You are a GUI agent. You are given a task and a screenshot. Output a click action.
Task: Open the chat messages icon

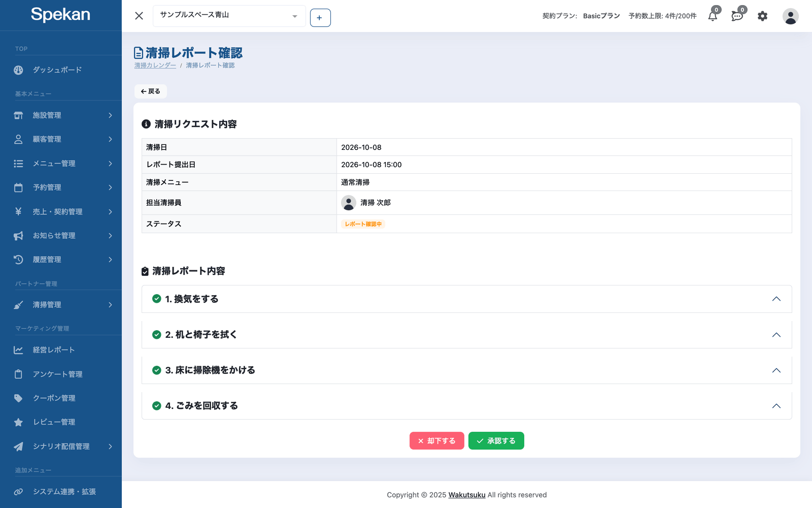click(737, 16)
